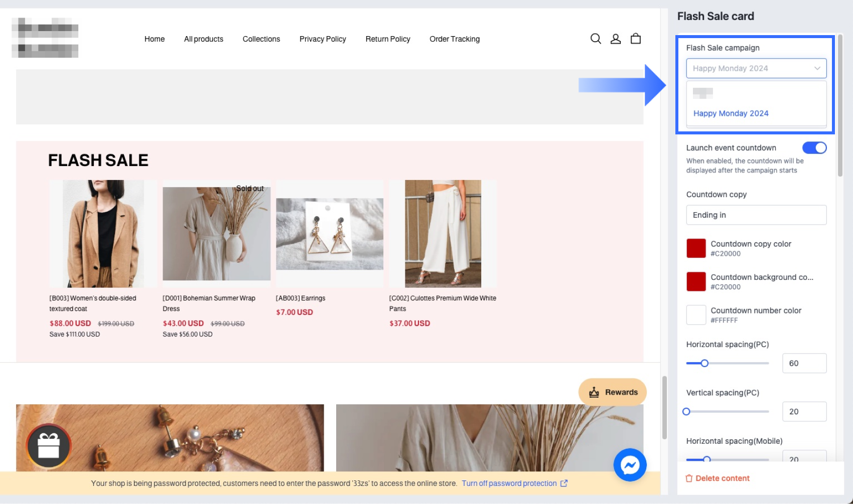Click the white culottes pants image
The height and width of the screenshot is (504, 853).
(443, 234)
